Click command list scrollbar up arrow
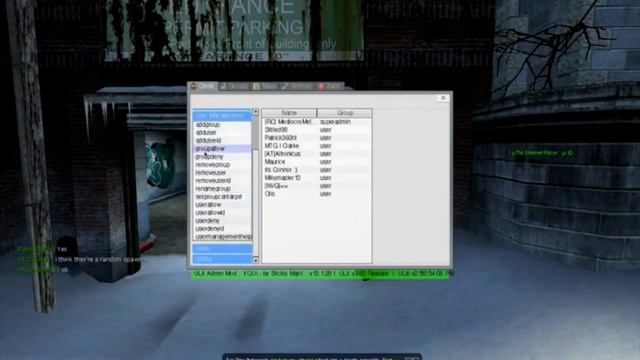 tap(256, 112)
